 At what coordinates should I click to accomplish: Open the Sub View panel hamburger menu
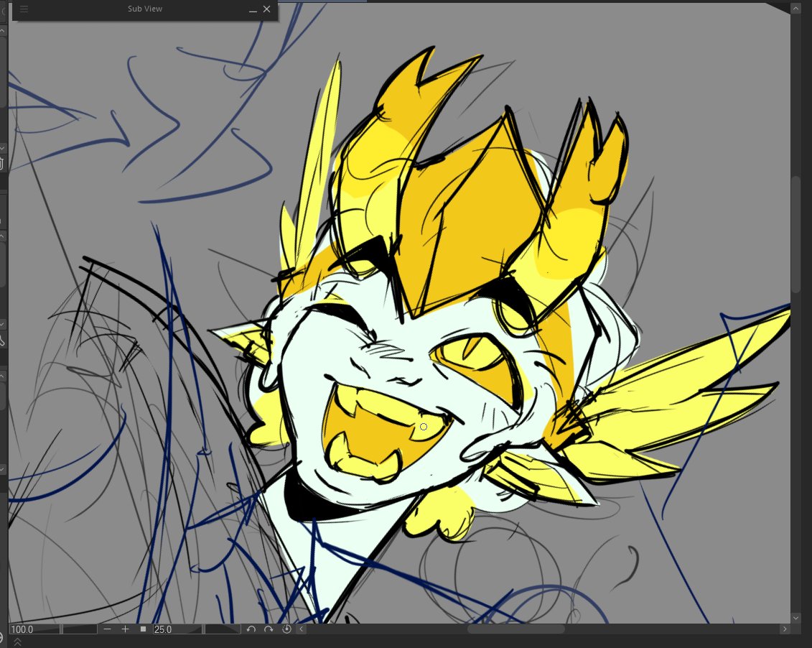(24, 9)
